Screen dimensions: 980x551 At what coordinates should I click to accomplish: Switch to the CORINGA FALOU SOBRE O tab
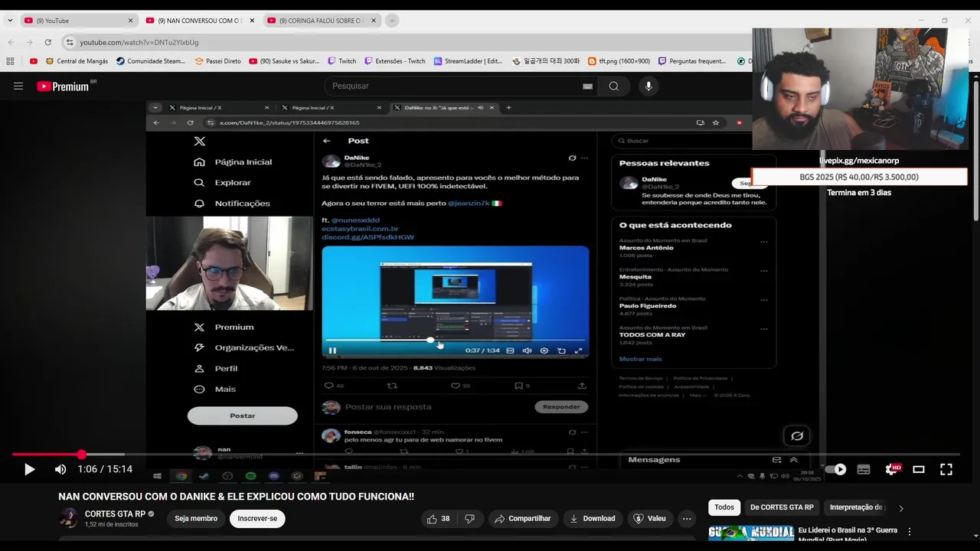[322, 21]
